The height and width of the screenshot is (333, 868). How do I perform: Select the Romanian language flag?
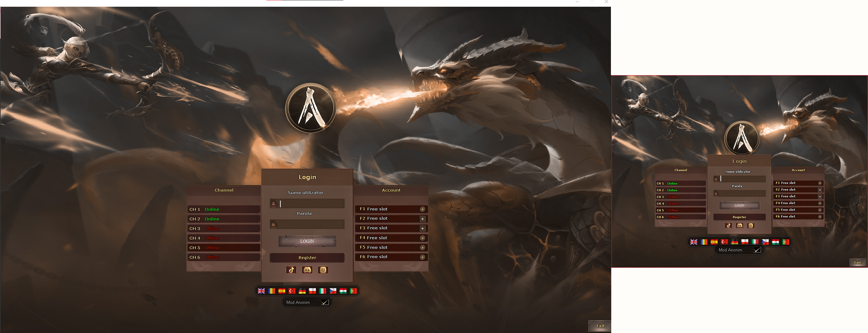pos(271,291)
